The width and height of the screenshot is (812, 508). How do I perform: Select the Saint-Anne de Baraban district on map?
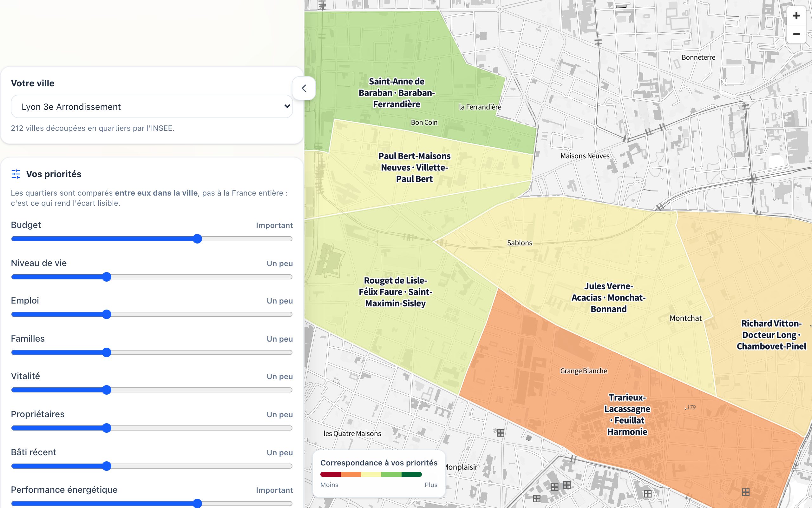[x=396, y=93]
